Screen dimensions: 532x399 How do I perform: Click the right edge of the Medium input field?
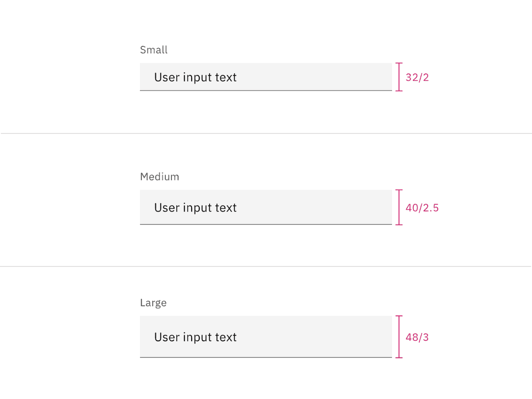pyautogui.click(x=391, y=207)
